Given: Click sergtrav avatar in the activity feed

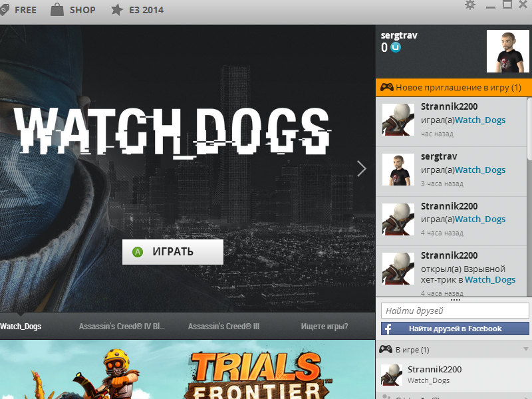Looking at the screenshot, I should click(398, 170).
